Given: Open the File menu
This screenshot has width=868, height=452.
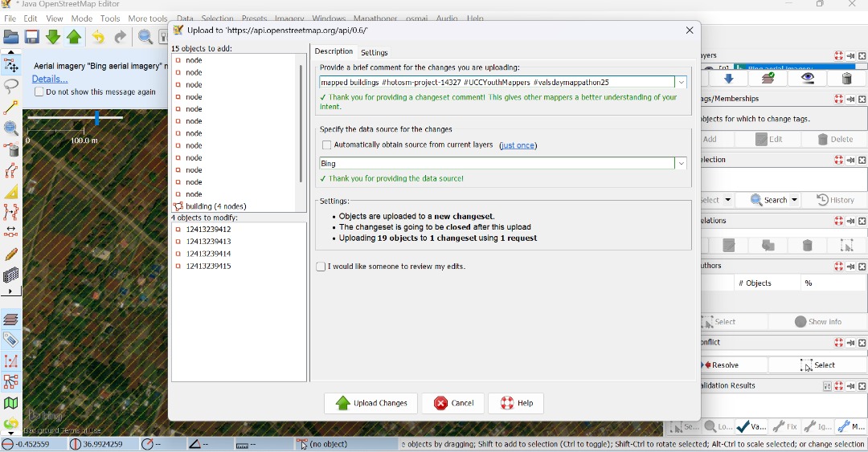Looking at the screenshot, I should [10, 18].
